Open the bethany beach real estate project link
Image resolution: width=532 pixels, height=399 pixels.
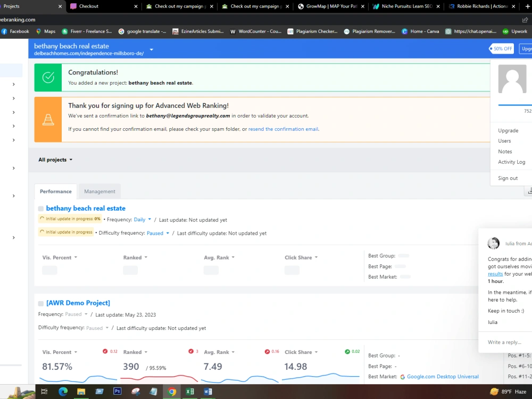[86, 209]
